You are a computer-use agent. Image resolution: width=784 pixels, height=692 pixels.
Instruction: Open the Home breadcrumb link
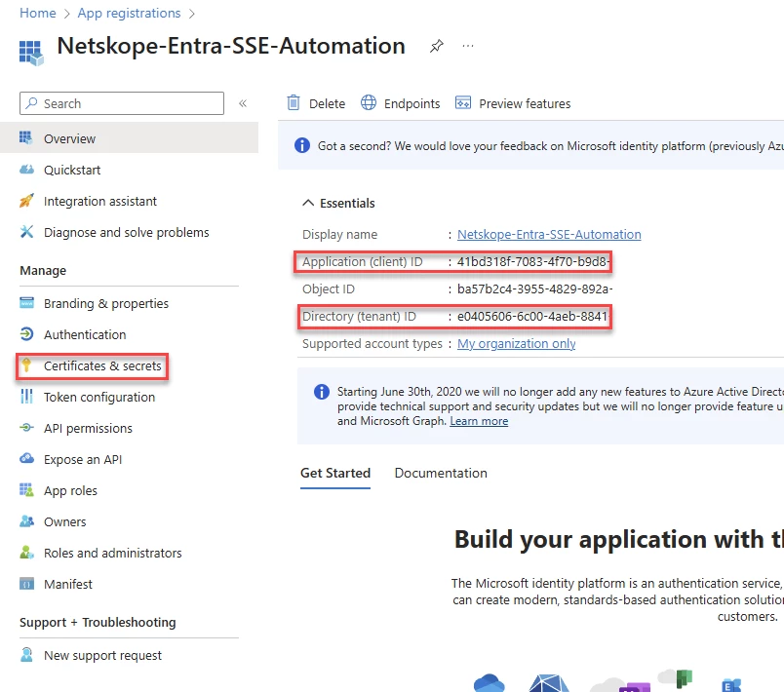[x=38, y=13]
